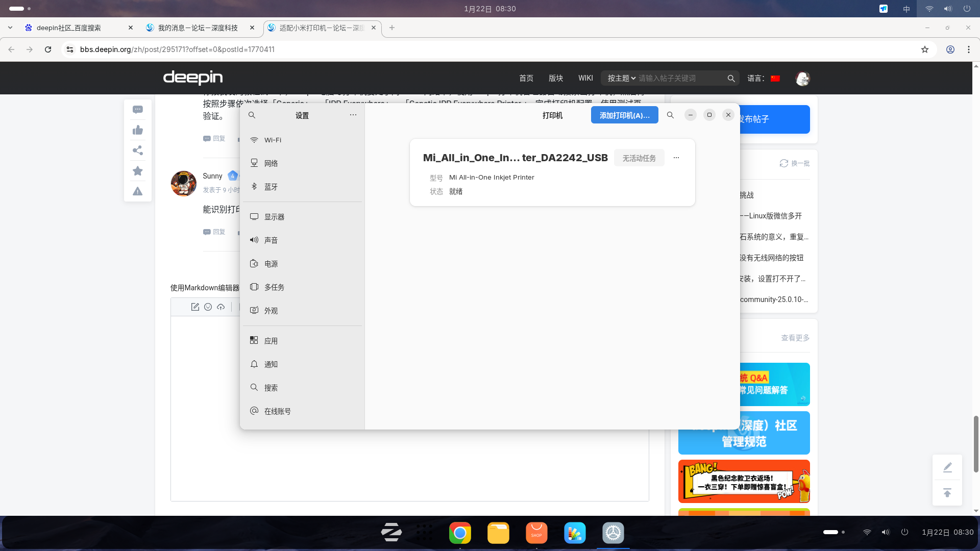Click the emoji icon in editor toolbar
Viewport: 980px width, 551px height.
point(208,307)
